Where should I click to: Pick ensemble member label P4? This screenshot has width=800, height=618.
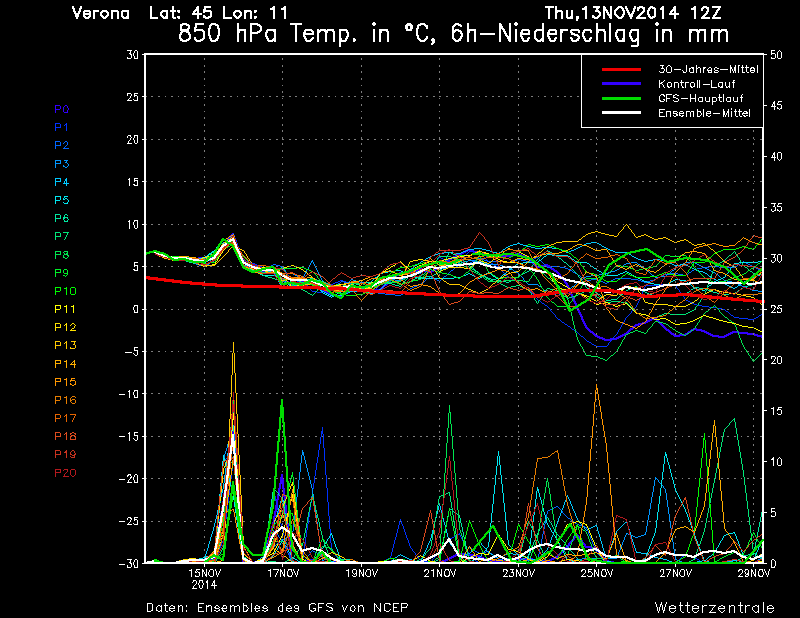tap(62, 182)
